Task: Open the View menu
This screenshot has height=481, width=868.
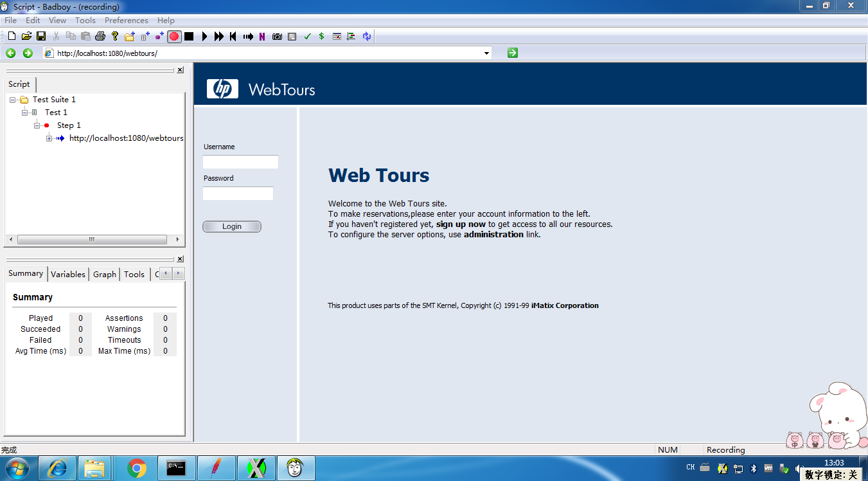Action: (x=57, y=21)
